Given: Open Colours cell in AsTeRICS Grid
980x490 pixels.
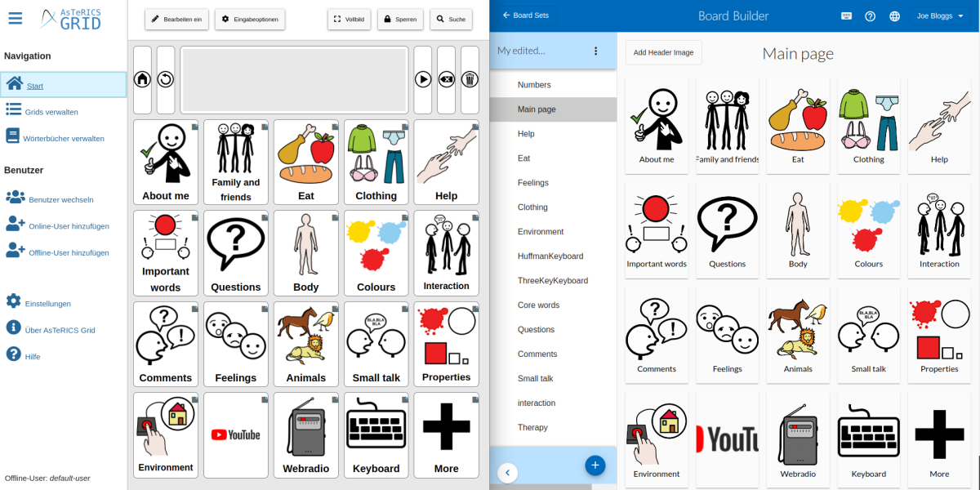Looking at the screenshot, I should pyautogui.click(x=376, y=253).
